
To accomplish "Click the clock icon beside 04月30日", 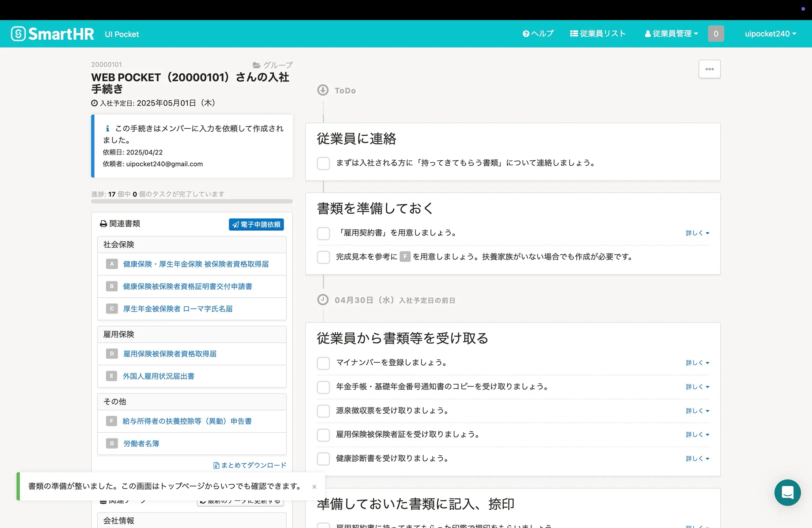I will coord(323,300).
